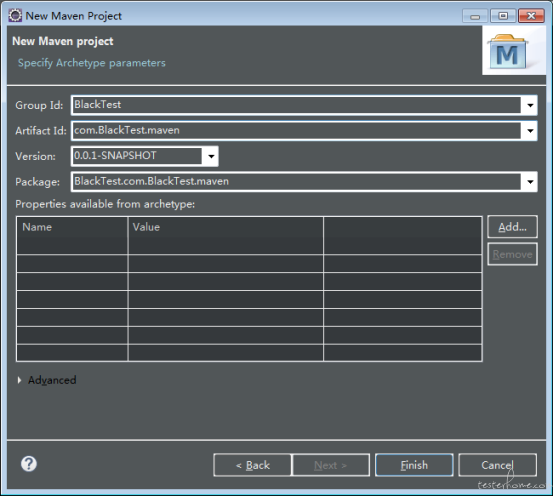The width and height of the screenshot is (554, 497).
Task: Minimize the New Maven Project window
Action: point(475,16)
